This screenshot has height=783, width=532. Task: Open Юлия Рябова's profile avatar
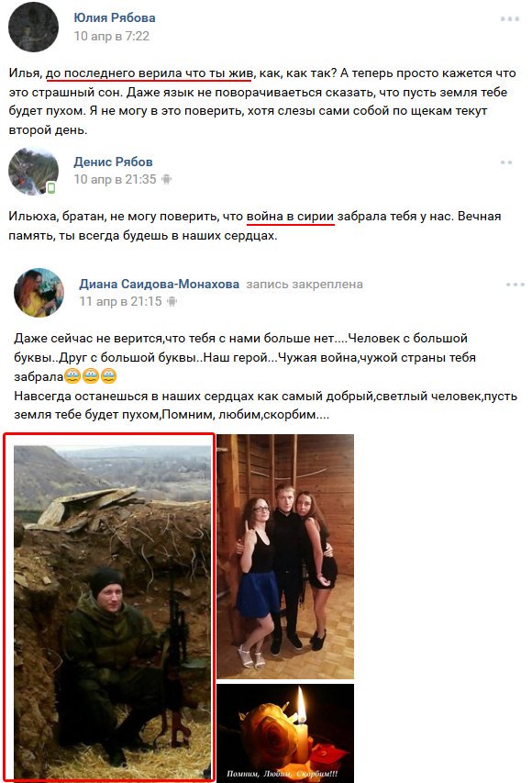[33, 27]
